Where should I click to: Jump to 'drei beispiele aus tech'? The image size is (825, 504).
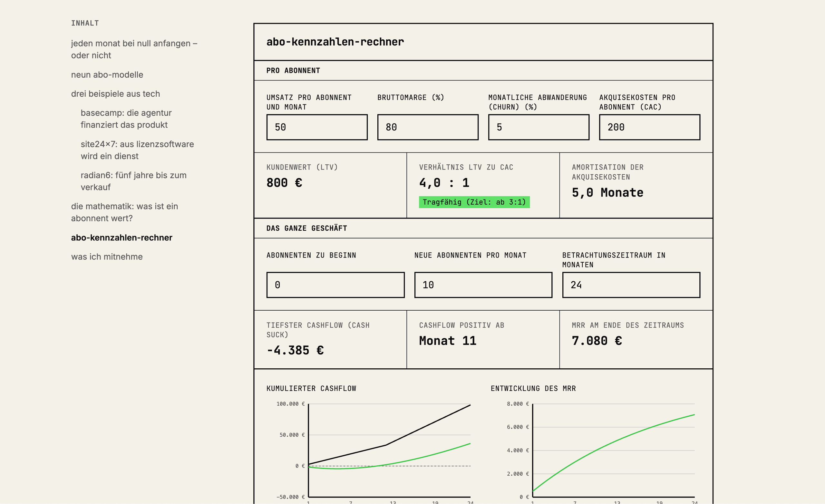(x=115, y=94)
